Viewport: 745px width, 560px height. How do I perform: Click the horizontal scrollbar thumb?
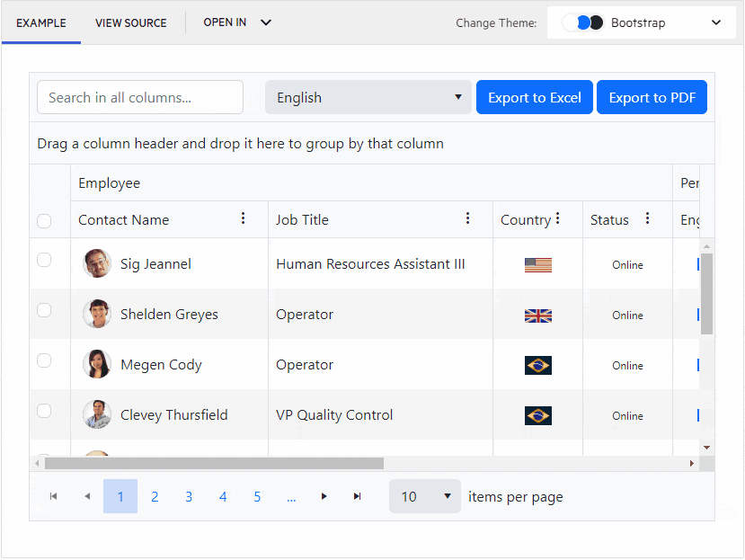[214, 464]
